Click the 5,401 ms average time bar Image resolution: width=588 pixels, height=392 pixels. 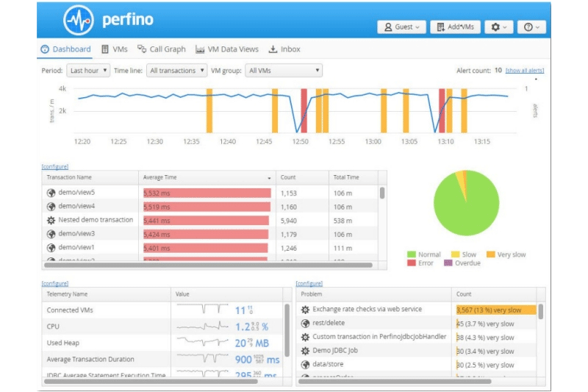coord(206,249)
